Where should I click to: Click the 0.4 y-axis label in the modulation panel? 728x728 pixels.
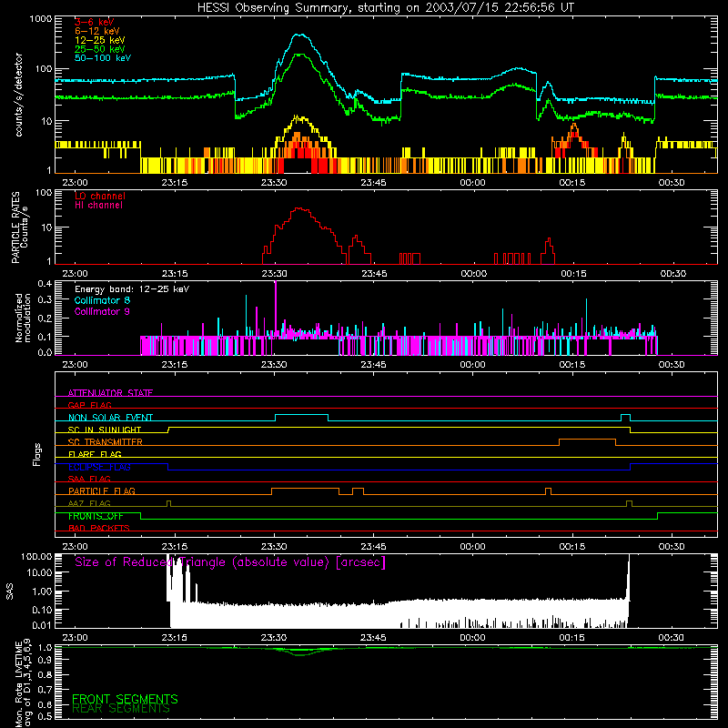[x=45, y=284]
